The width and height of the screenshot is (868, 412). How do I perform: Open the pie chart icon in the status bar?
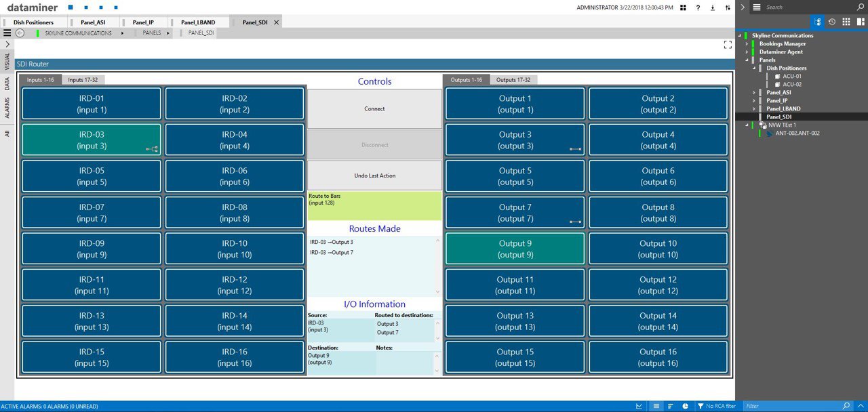685,406
